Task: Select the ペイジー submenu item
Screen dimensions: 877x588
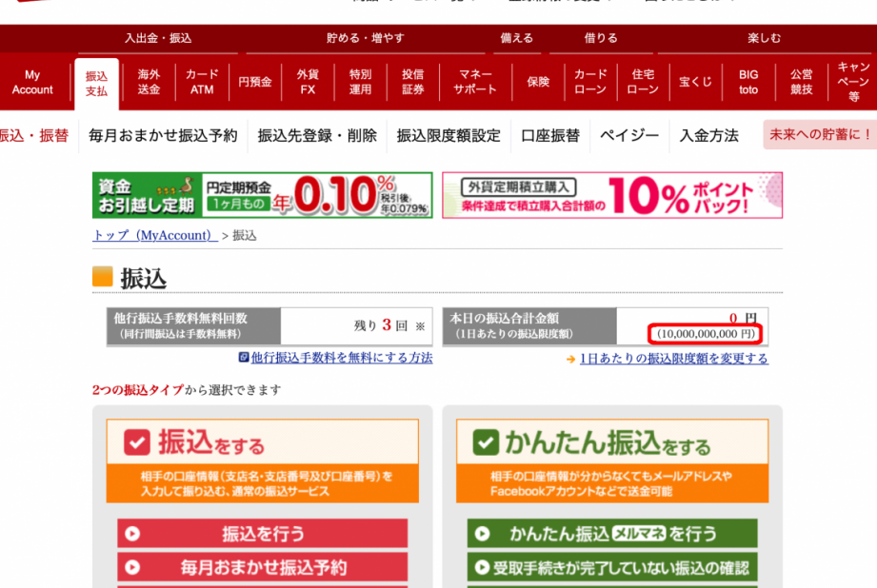Action: pos(629,135)
